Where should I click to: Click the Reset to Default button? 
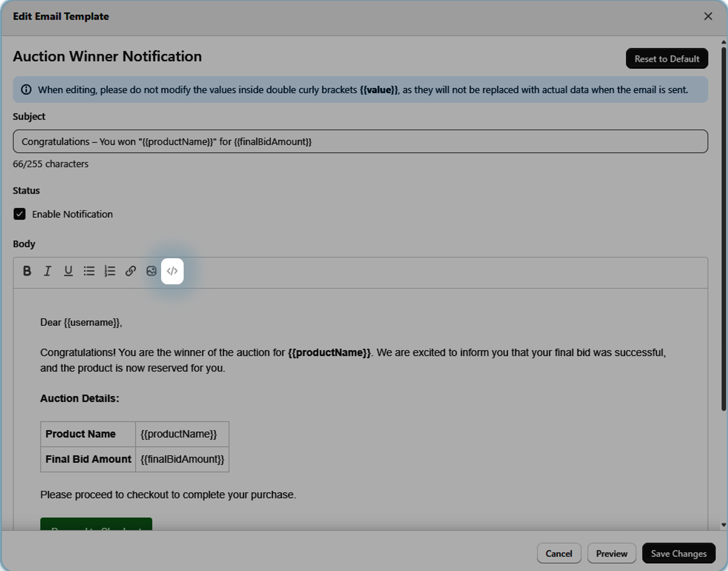[x=666, y=59]
